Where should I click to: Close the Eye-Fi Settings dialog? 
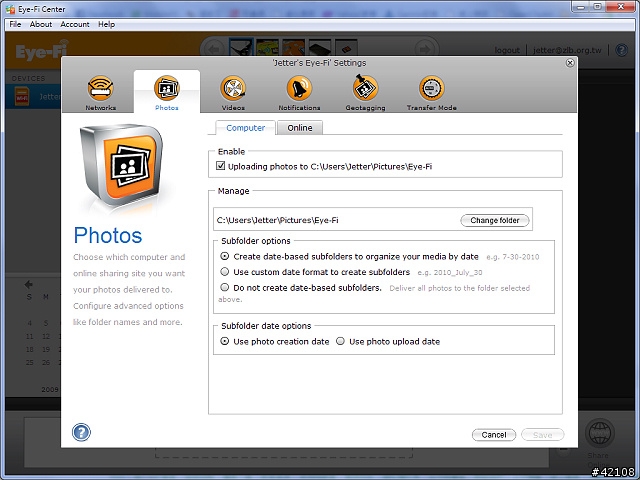[x=570, y=62]
